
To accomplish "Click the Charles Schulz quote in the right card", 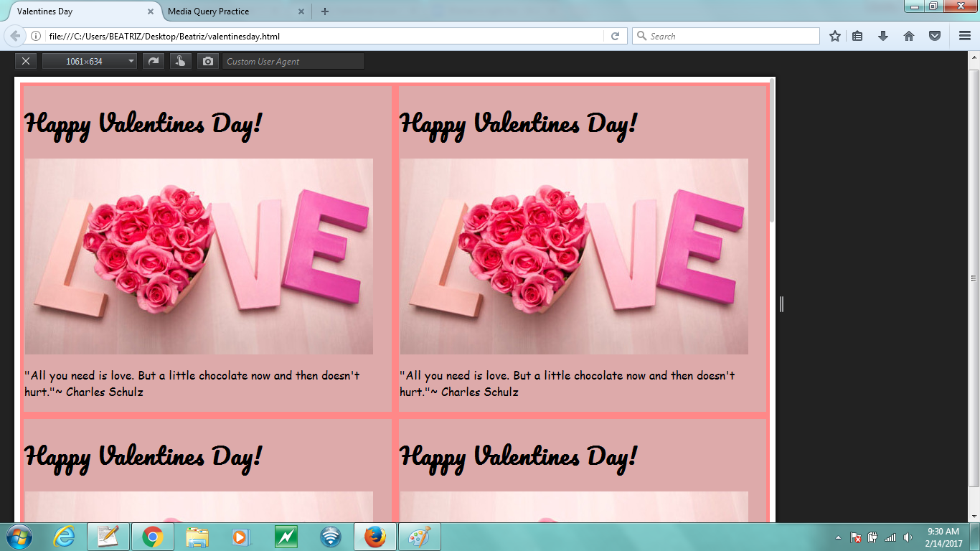I will click(x=567, y=384).
